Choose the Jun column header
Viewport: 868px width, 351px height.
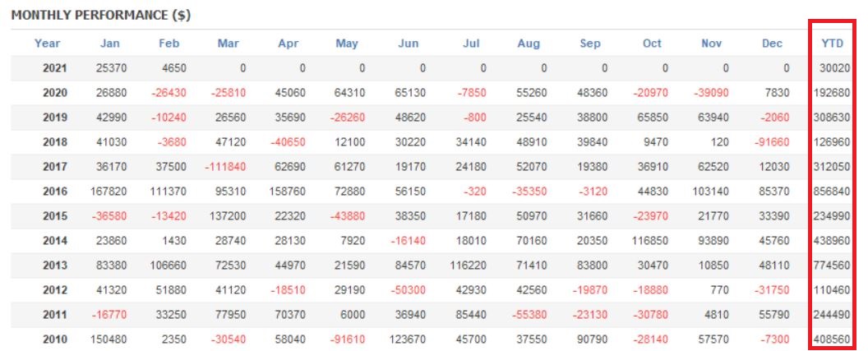point(408,44)
